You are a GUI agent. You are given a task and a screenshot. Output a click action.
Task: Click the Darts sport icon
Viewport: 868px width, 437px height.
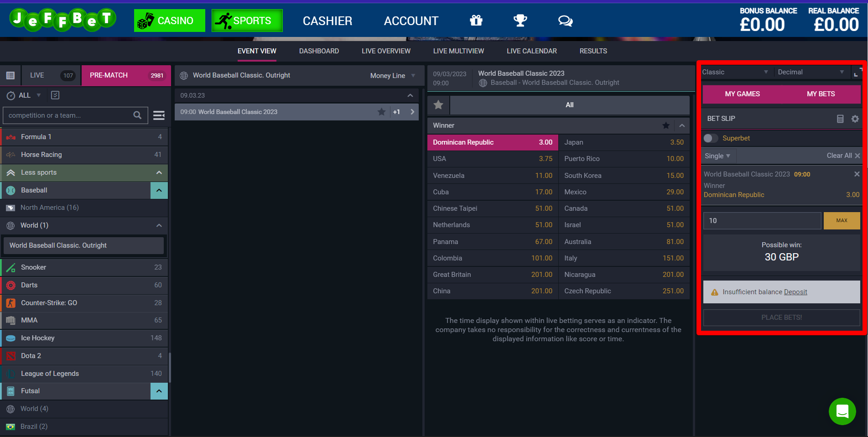pos(11,285)
